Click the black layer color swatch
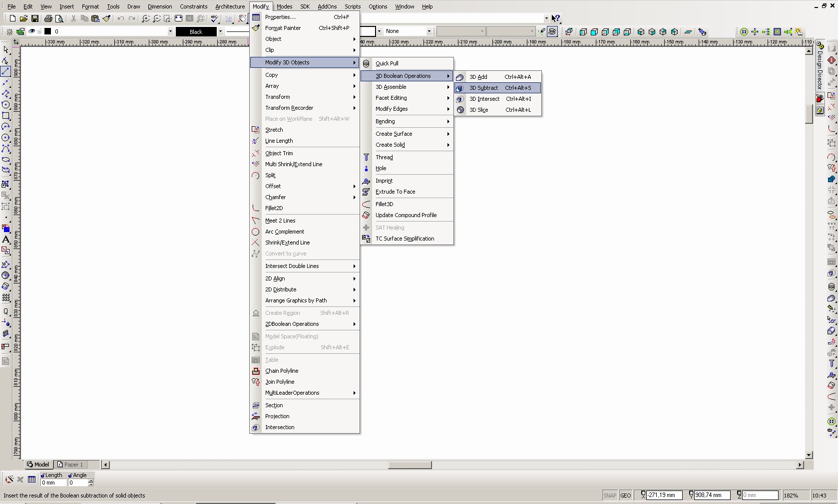 48,31
